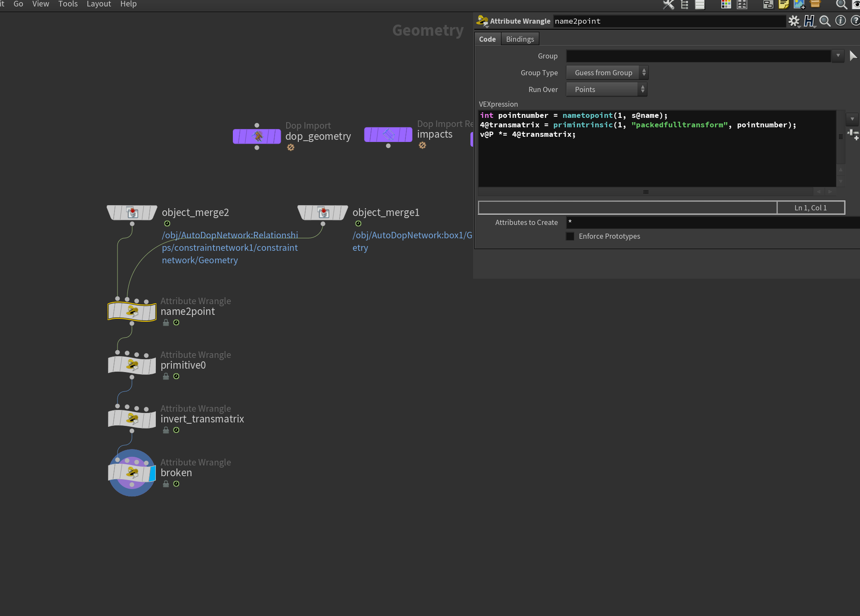Screen dimensions: 860x616
Task: Click the object_merge1 path link
Action: tap(412, 235)
